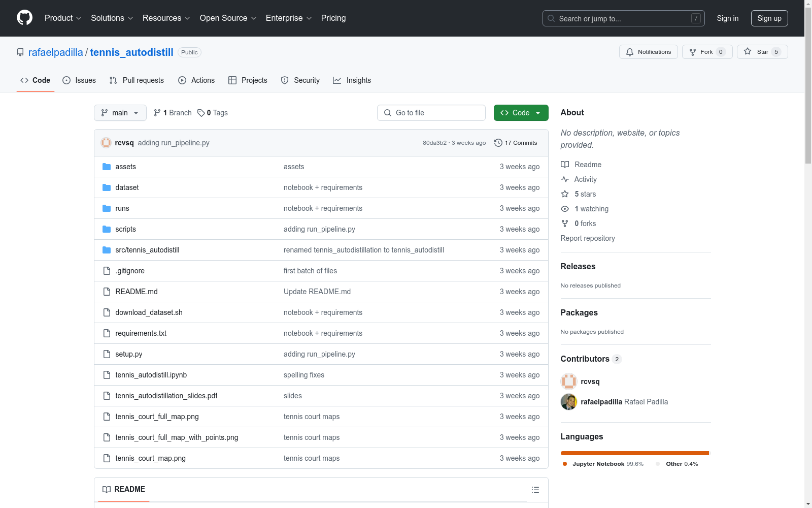Open requirements.txt file

[x=141, y=333]
